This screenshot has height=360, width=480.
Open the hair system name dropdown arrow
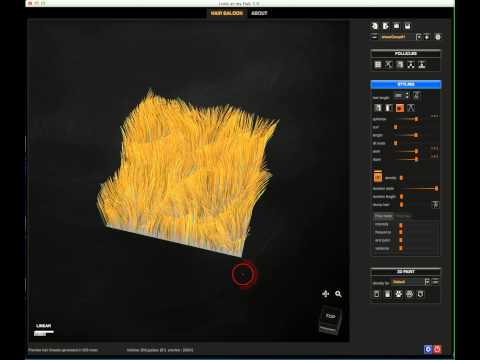click(419, 37)
